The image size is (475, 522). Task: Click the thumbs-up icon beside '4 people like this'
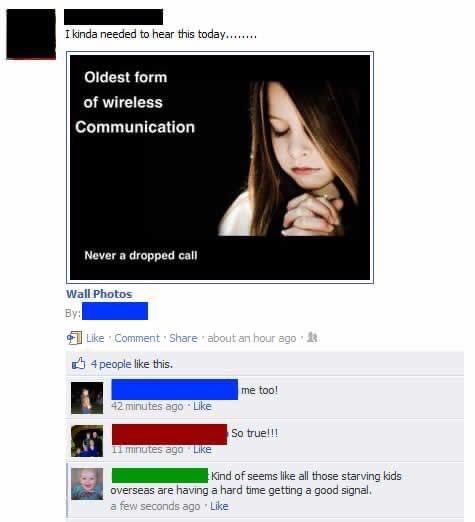pos(79,363)
